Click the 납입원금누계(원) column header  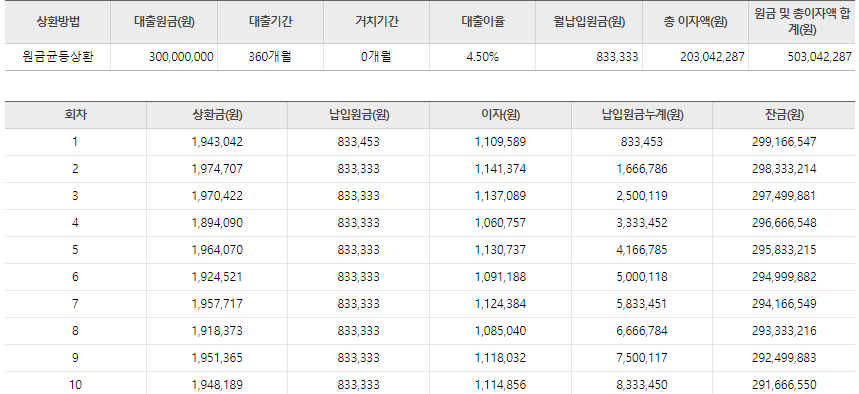point(642,115)
